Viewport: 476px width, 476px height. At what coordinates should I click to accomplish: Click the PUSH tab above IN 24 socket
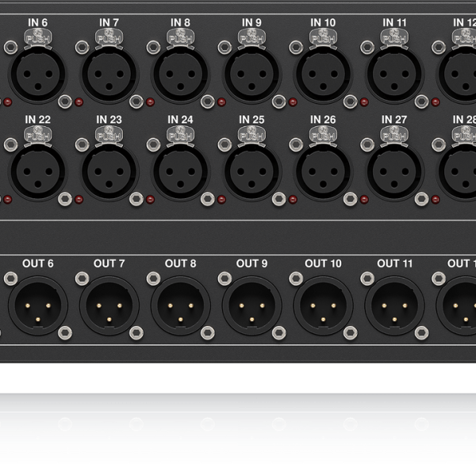[181, 135]
